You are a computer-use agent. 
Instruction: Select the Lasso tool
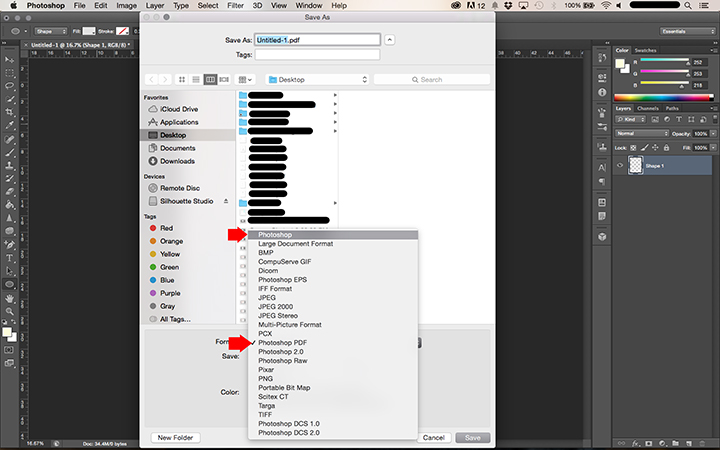tap(9, 86)
